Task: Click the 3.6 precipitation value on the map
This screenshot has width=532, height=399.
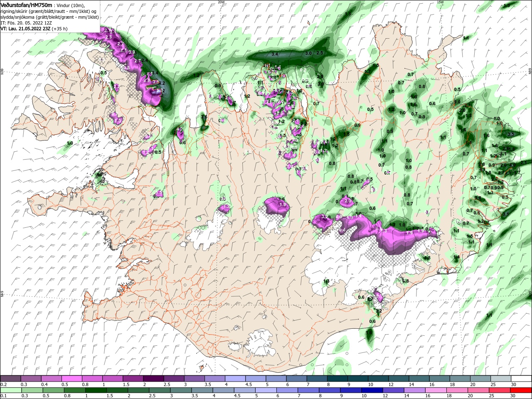Action: (204, 117)
